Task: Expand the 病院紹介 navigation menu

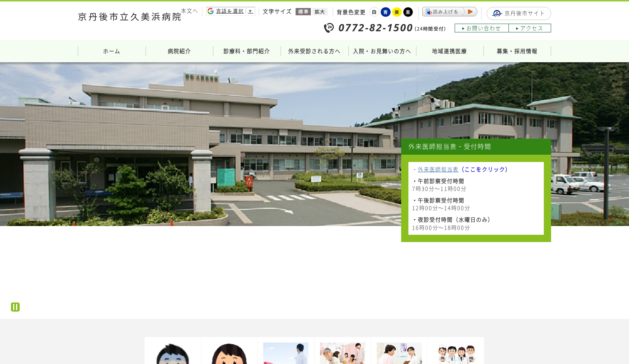Action: pyautogui.click(x=179, y=51)
